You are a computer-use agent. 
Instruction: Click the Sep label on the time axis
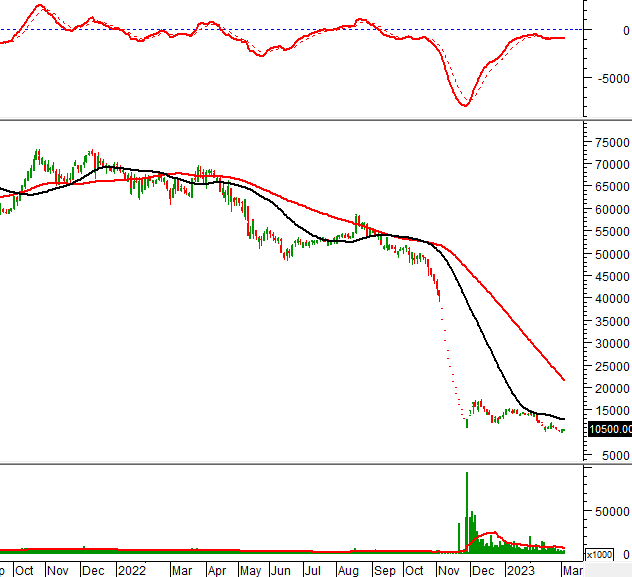point(383,570)
